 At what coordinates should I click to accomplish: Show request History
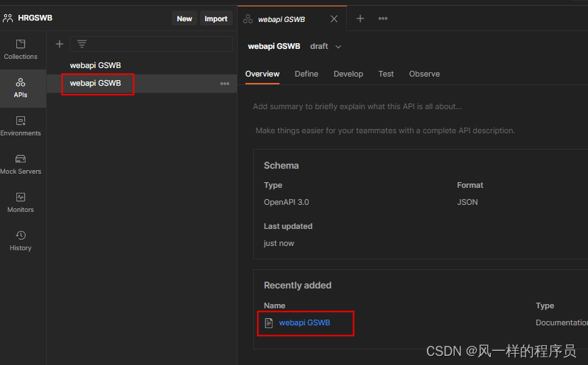click(21, 242)
